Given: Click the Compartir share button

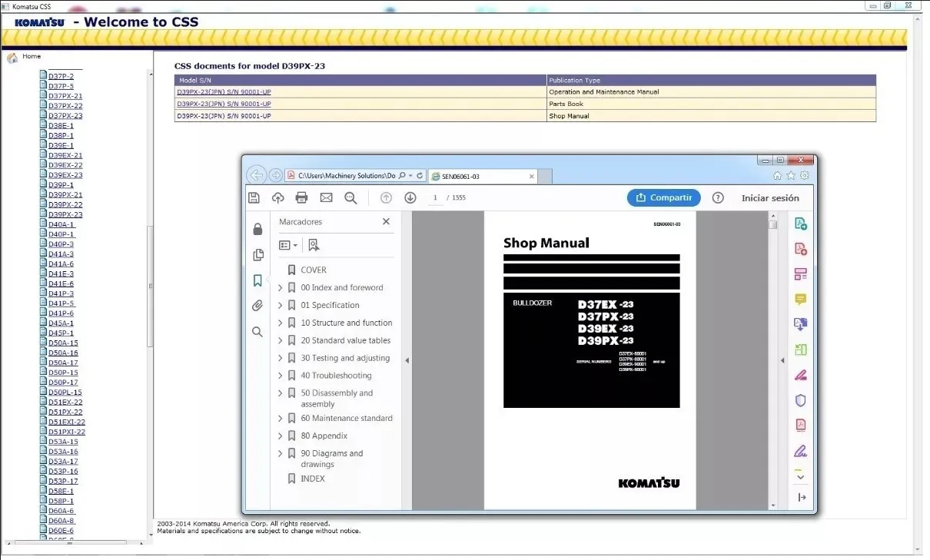Looking at the screenshot, I should pos(663,198).
